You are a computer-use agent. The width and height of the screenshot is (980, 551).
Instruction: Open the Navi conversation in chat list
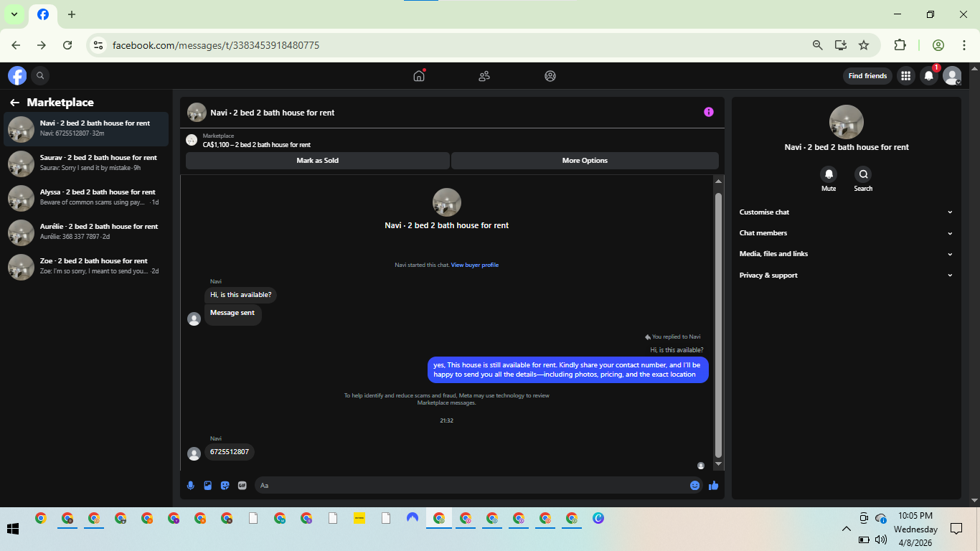click(x=86, y=129)
